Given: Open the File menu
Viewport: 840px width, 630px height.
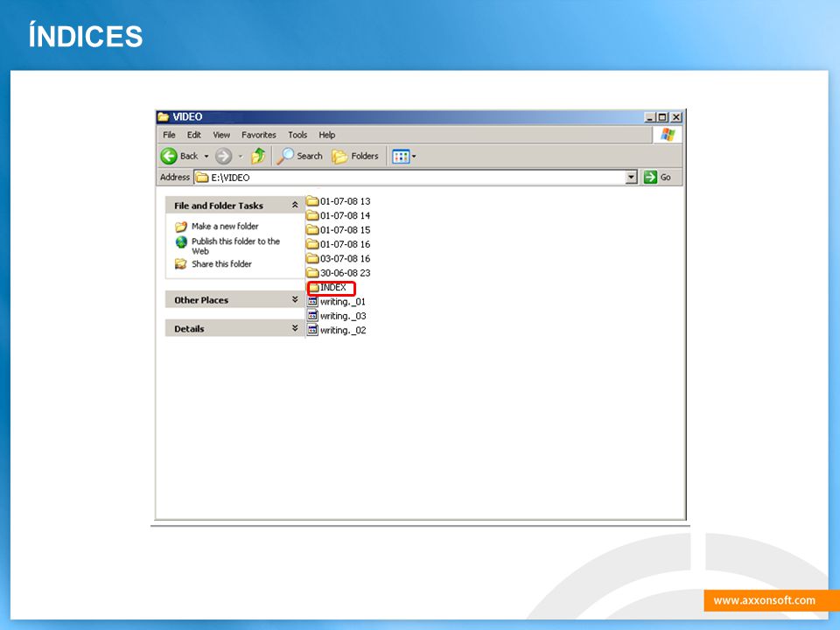Looking at the screenshot, I should (169, 135).
